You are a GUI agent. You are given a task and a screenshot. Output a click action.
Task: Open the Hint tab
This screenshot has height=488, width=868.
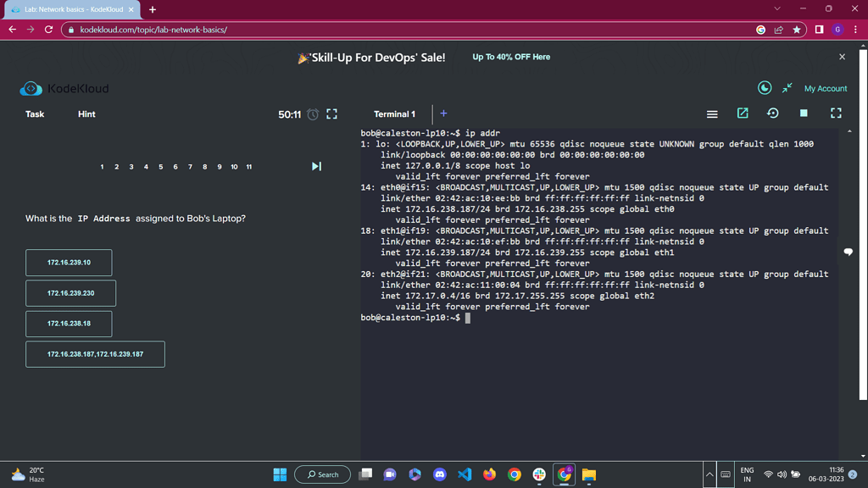click(86, 114)
